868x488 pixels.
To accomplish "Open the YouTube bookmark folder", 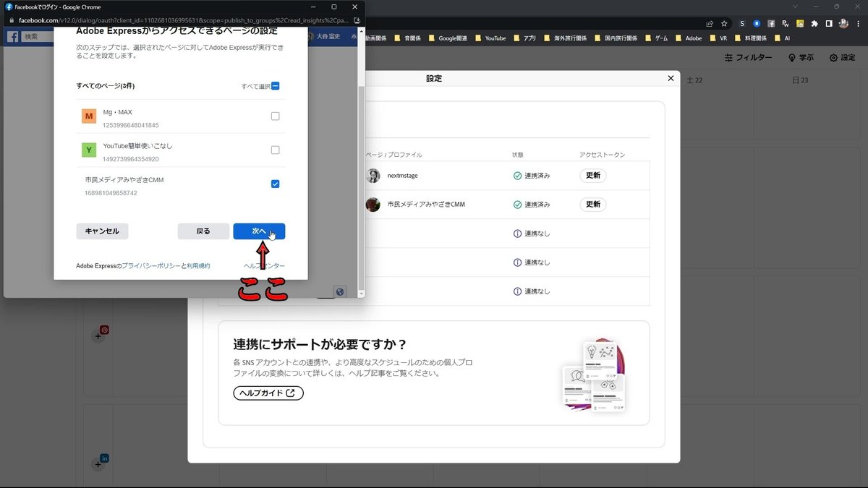I will click(490, 38).
